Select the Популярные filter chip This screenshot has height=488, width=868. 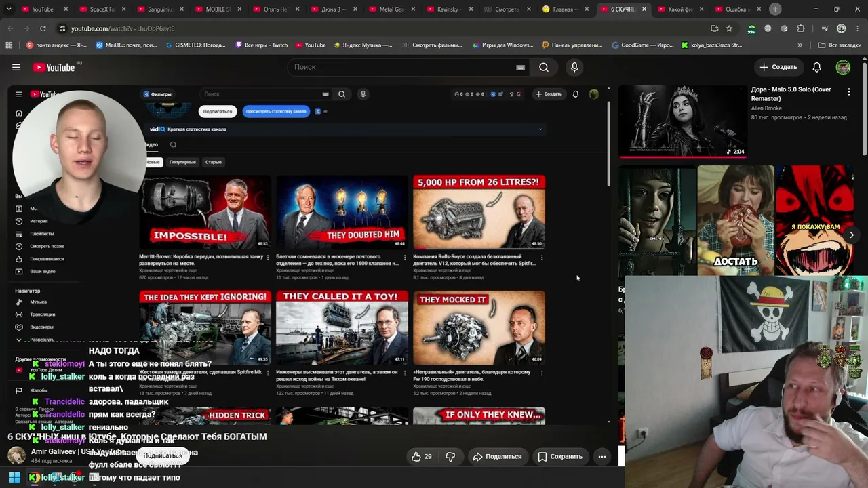[182, 162]
